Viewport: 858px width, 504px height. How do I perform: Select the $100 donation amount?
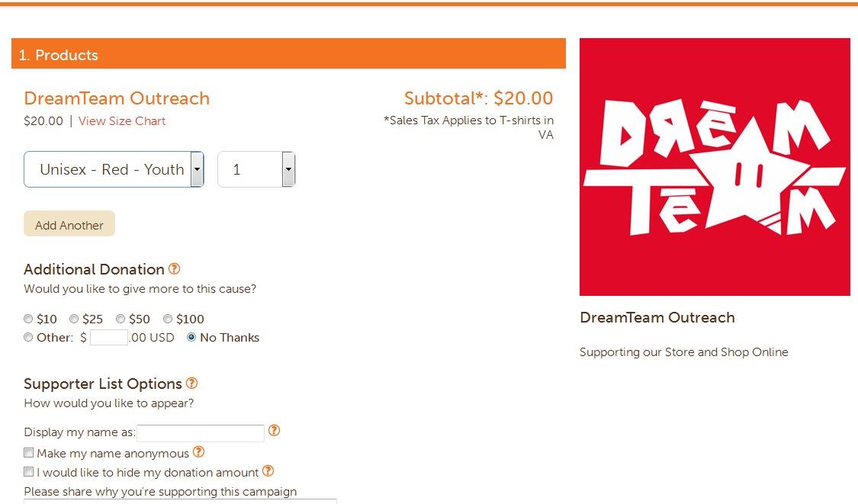pos(168,319)
